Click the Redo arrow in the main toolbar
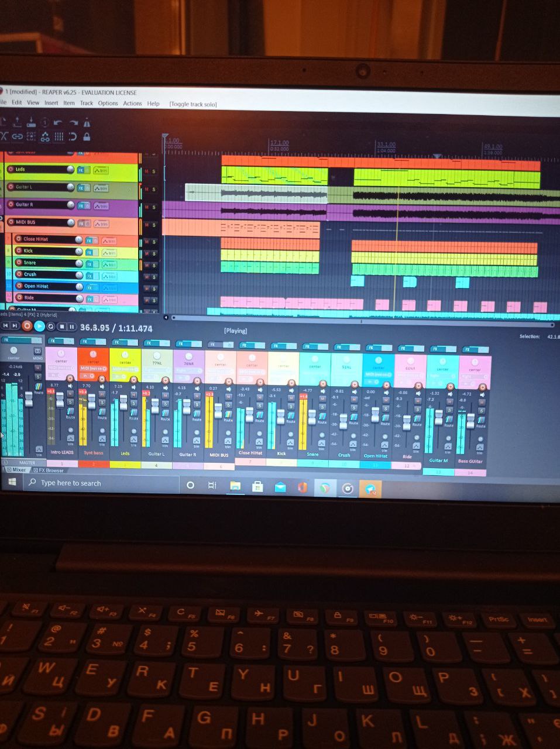 click(x=74, y=123)
